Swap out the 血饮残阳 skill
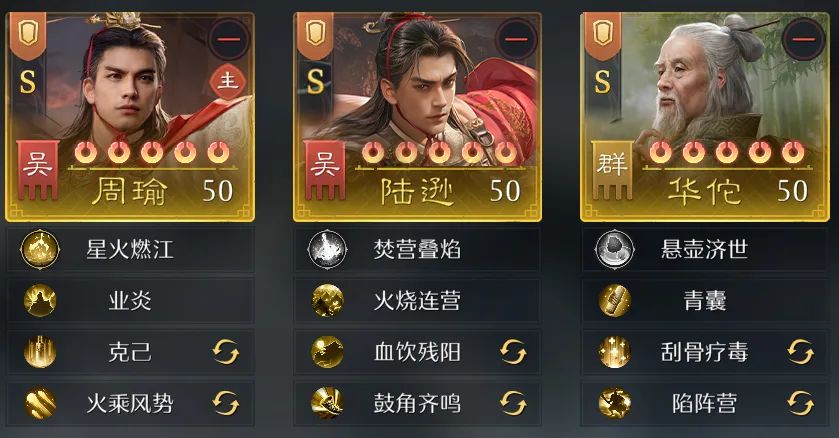839x438 pixels. click(x=513, y=352)
